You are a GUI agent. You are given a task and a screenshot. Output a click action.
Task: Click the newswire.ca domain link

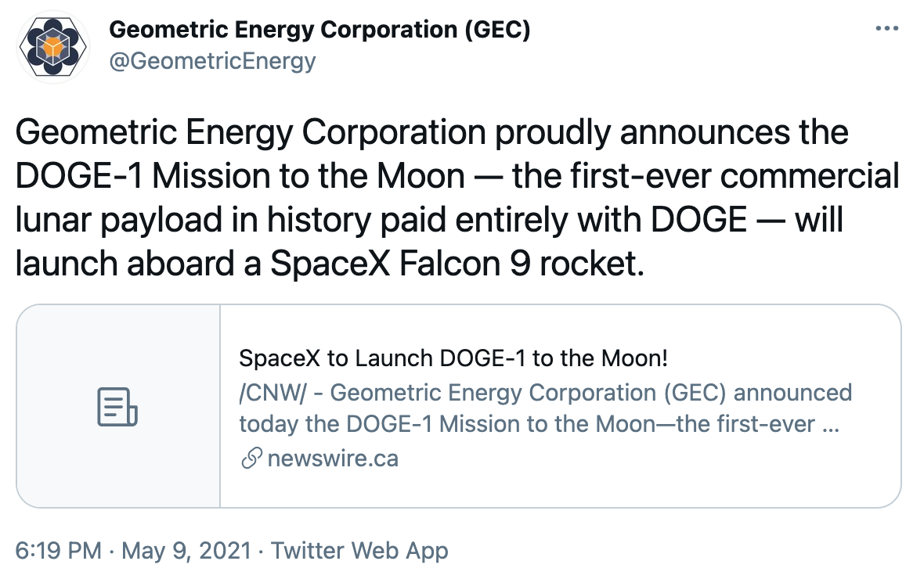click(333, 459)
